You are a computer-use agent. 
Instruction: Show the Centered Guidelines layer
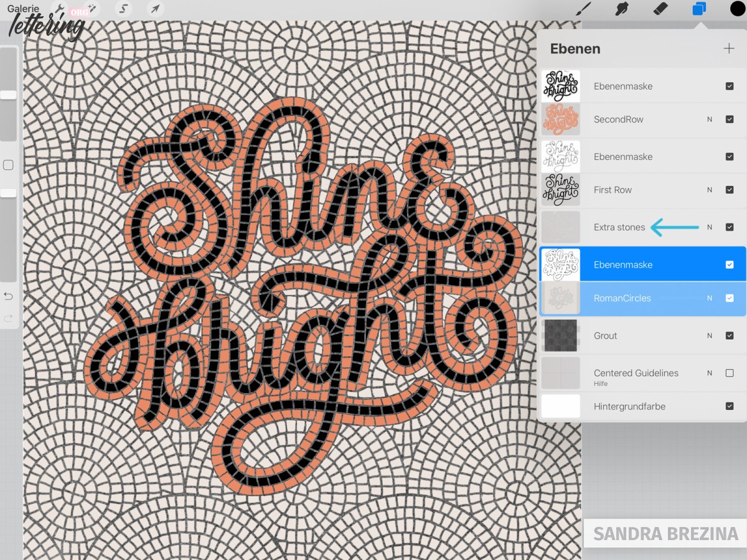point(730,373)
